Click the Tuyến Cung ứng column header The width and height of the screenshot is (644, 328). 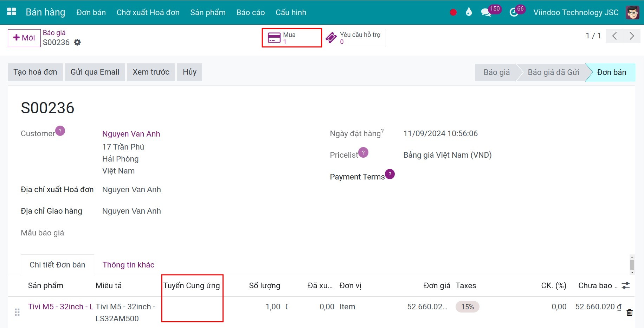click(x=192, y=285)
